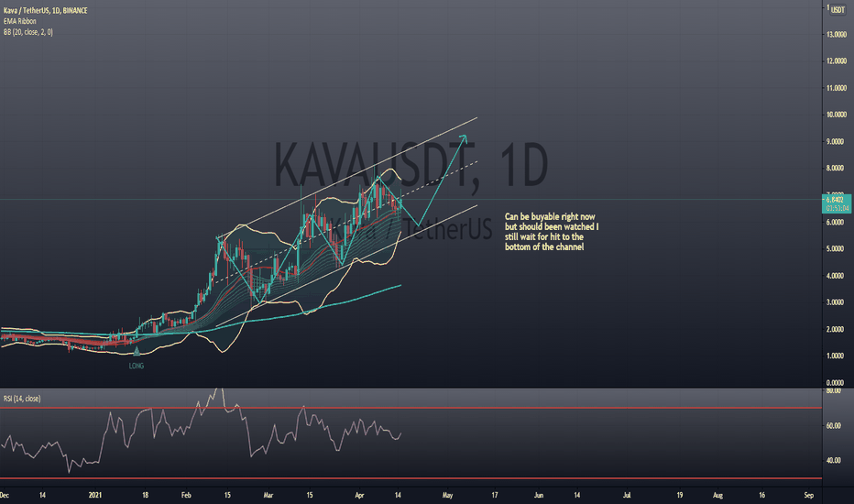Click the Mar label on time axis

pyautogui.click(x=268, y=495)
